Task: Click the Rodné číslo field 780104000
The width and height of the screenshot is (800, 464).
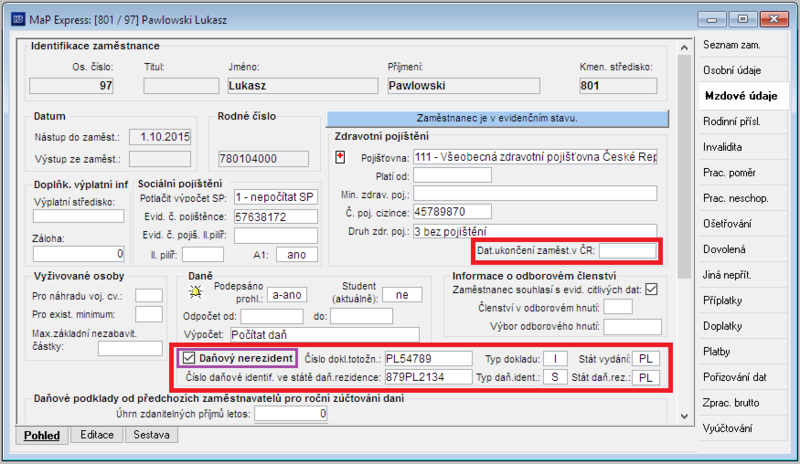Action: [263, 159]
